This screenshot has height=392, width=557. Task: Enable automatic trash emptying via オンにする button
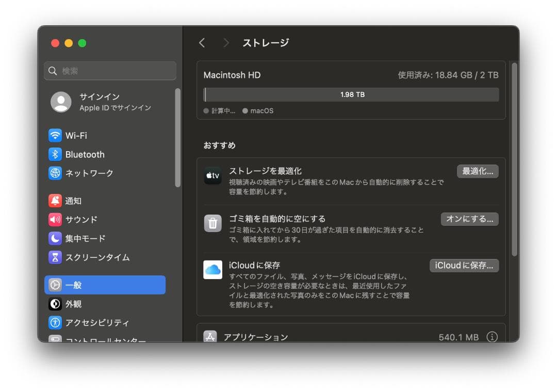coord(469,219)
